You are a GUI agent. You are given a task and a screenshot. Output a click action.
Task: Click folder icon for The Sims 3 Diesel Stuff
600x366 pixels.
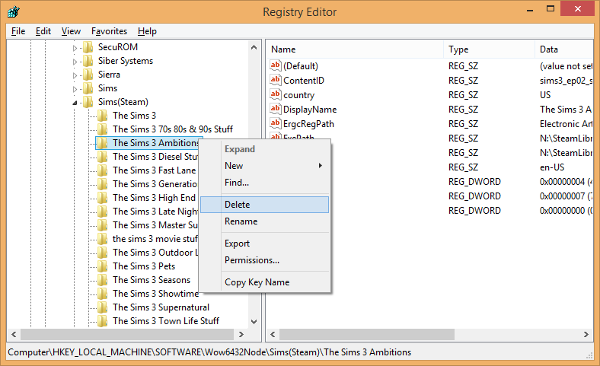tap(102, 157)
